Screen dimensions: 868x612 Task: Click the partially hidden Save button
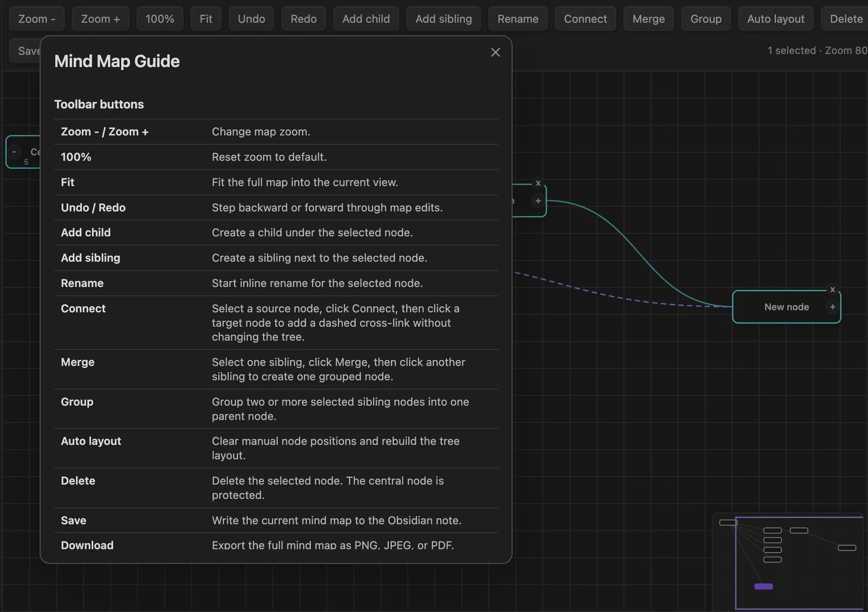(x=25, y=51)
